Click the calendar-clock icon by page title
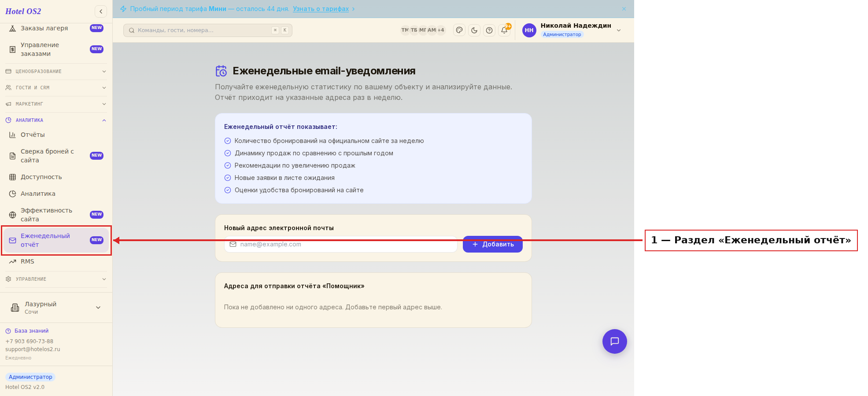 (221, 71)
